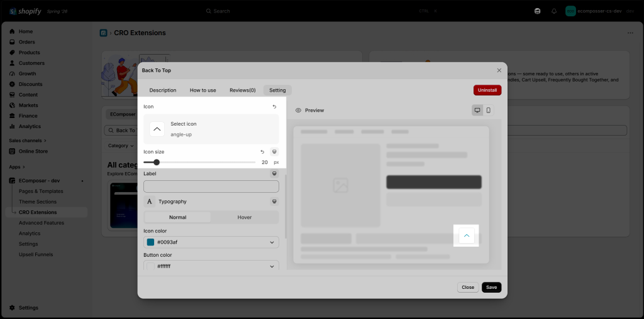Focus the Label text input field
644x319 pixels.
[x=211, y=187]
